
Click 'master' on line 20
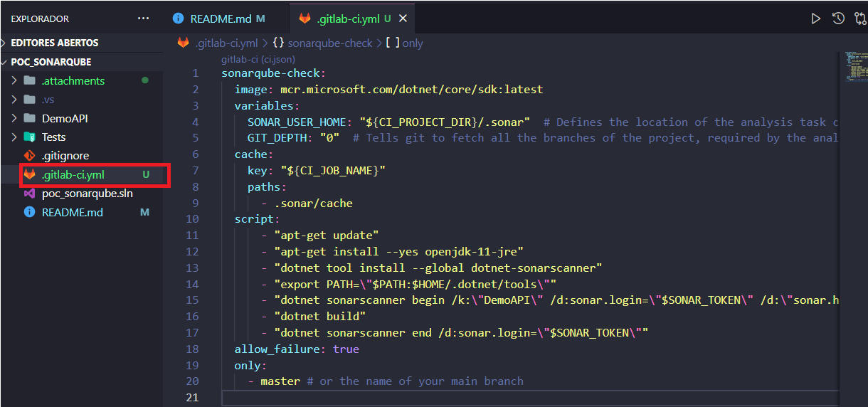pos(280,381)
